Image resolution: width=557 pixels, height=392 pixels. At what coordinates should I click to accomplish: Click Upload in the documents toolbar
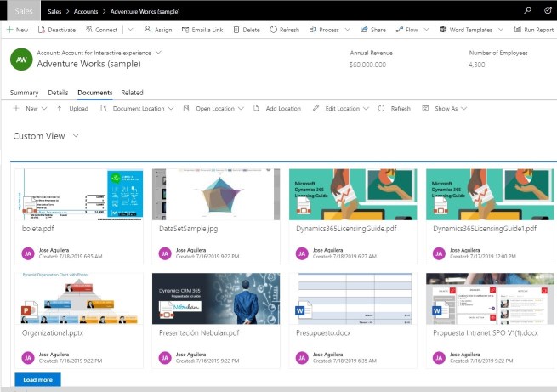[73, 108]
